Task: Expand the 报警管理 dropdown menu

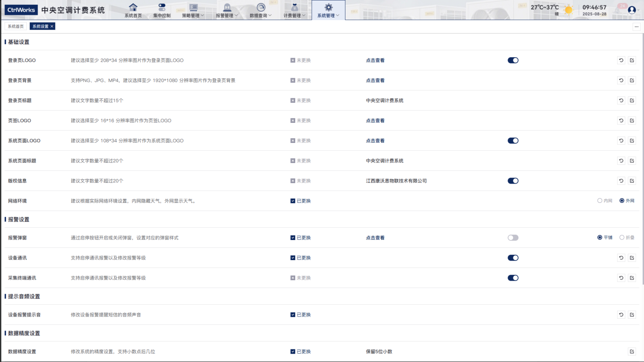Action: pos(227,10)
